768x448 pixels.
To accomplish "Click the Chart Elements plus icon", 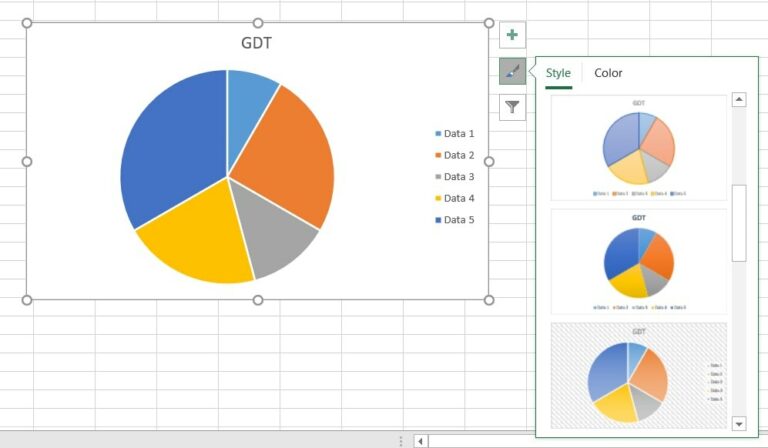I will [512, 35].
